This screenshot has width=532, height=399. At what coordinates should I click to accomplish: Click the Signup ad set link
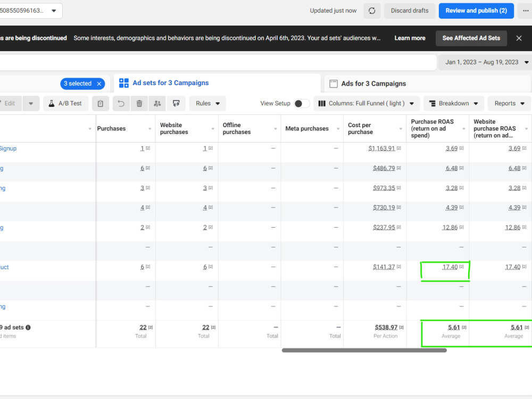(x=8, y=148)
